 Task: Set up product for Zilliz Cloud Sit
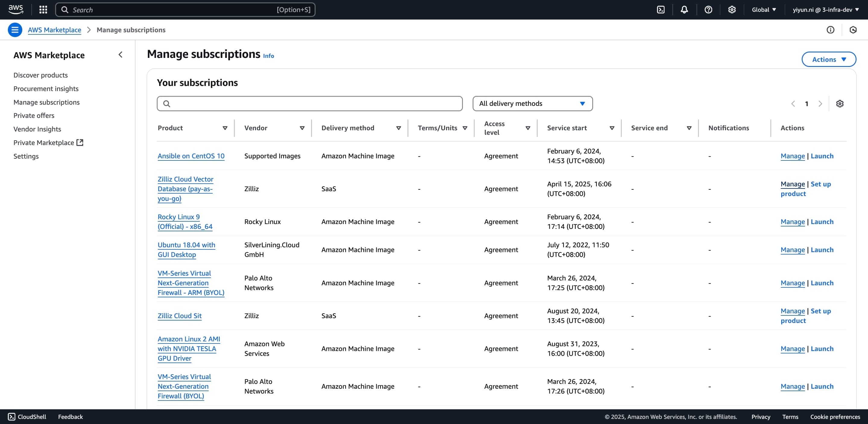(806, 315)
